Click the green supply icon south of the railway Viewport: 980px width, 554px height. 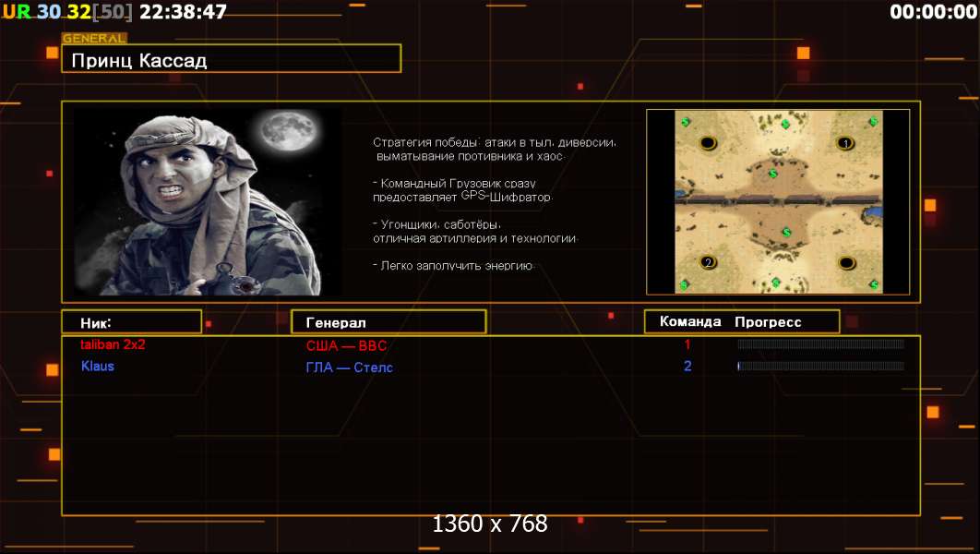(787, 232)
